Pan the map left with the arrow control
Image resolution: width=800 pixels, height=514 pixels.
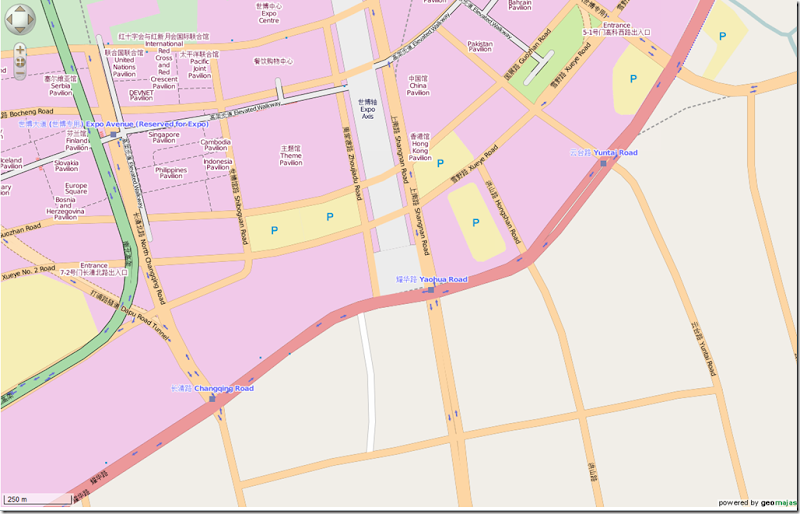(9, 19)
